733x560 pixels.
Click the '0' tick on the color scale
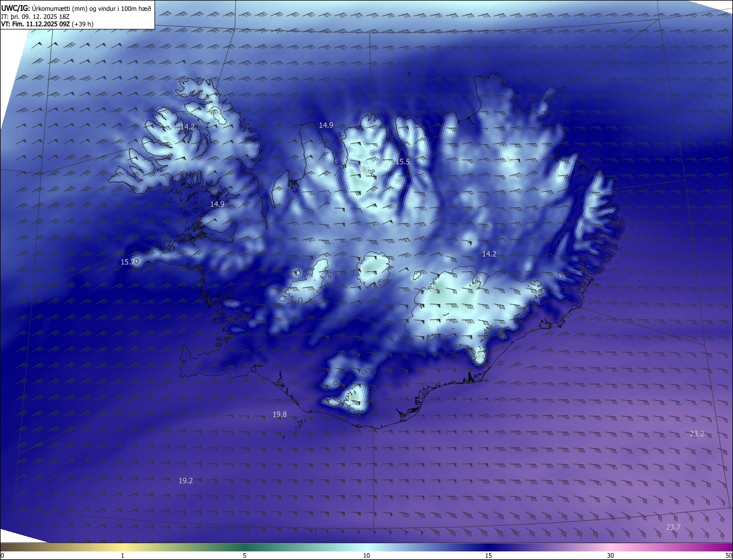click(2, 555)
